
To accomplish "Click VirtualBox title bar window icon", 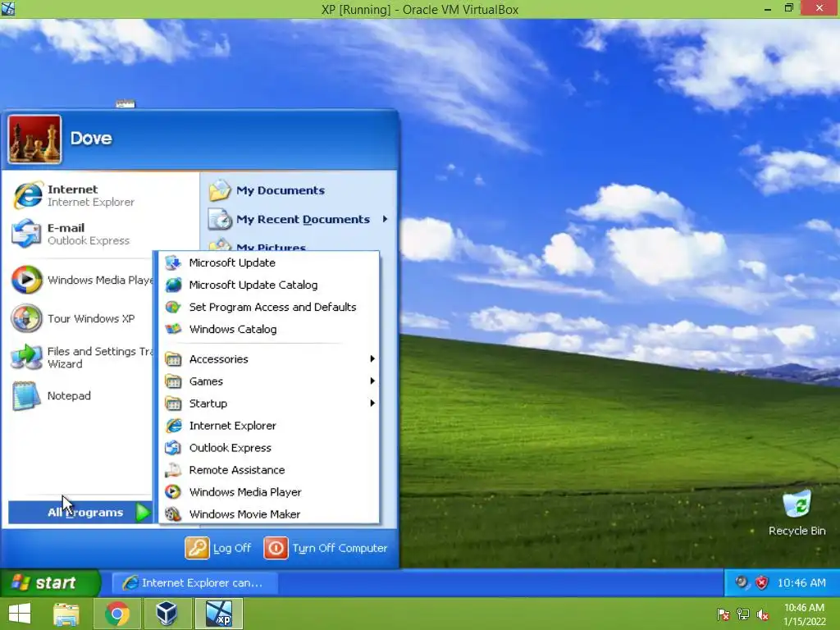I will (8, 8).
